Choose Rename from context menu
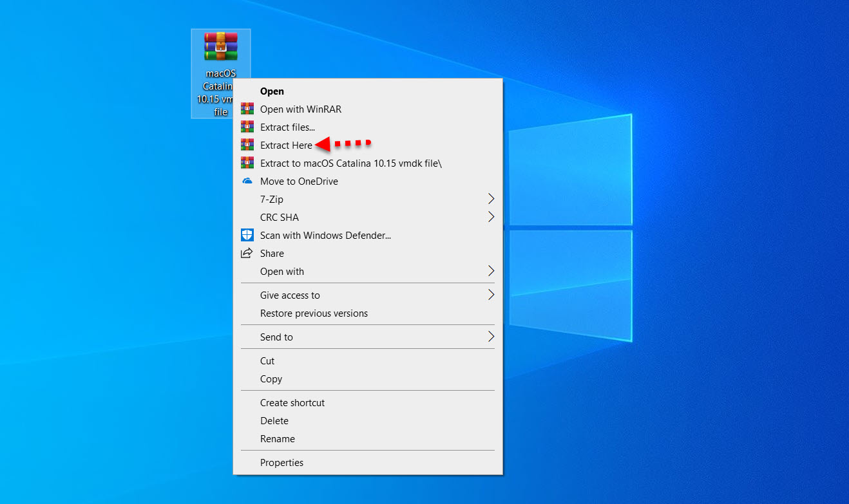The width and height of the screenshot is (849, 504). pos(367,439)
